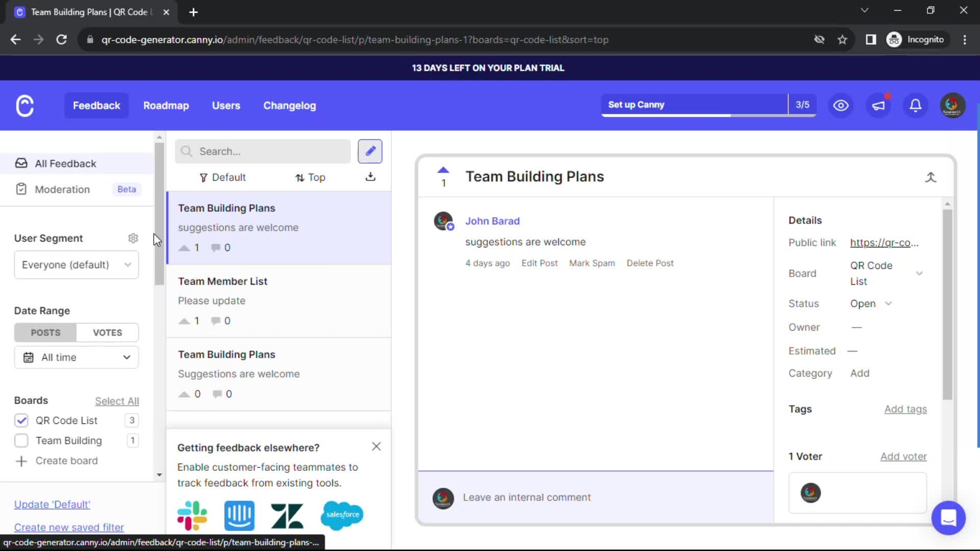Viewport: 980px width, 551px height.
Task: Open the Status Open dropdown
Action: click(x=871, y=304)
